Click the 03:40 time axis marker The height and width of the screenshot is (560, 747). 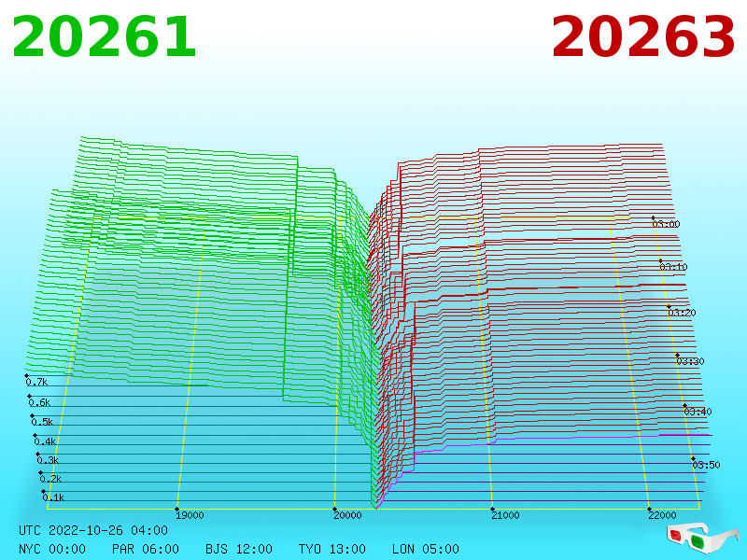[698, 412]
